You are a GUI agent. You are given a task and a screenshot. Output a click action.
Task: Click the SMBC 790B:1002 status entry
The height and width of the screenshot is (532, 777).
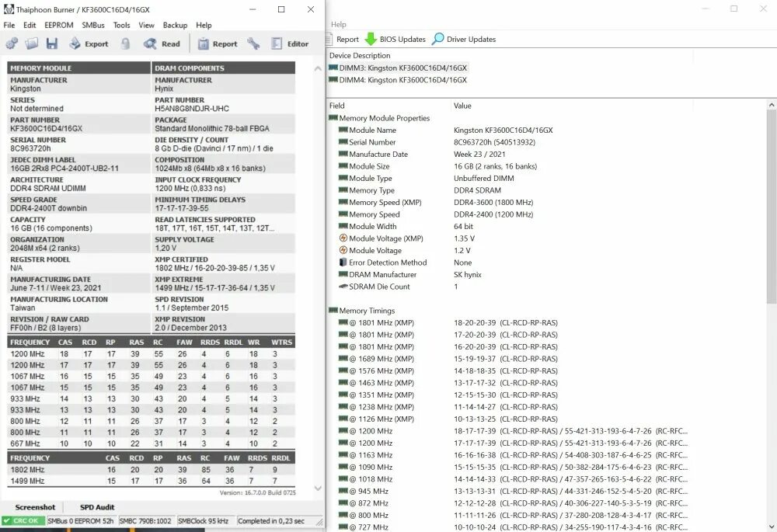pos(146,520)
